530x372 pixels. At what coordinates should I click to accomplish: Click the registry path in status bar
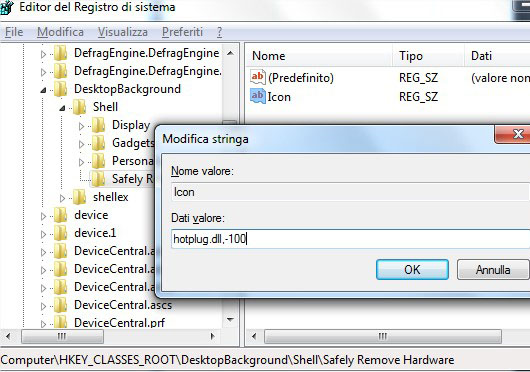[x=227, y=360]
